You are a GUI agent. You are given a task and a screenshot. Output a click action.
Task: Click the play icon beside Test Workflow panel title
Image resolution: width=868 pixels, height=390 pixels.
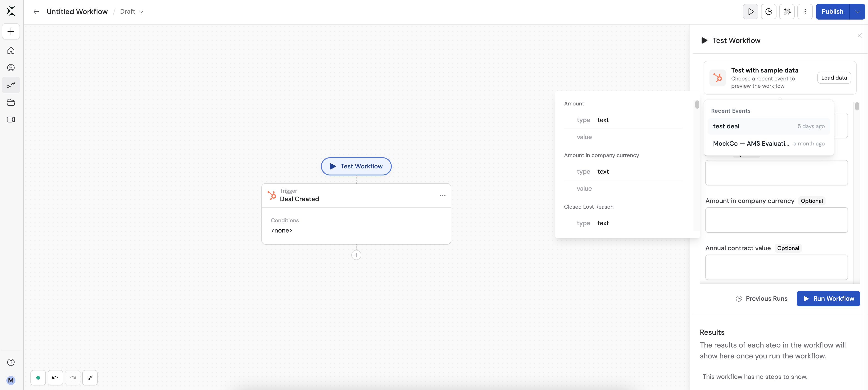[704, 41]
